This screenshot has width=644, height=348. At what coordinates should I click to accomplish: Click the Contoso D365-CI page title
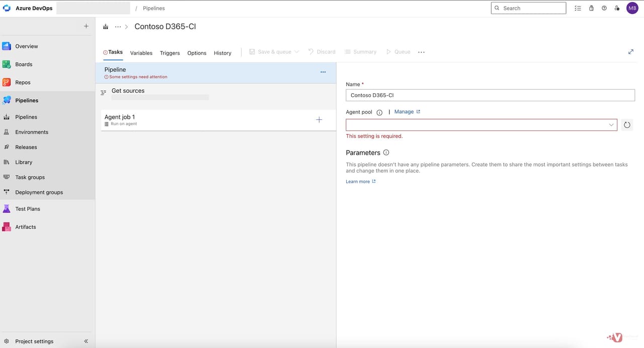(x=165, y=27)
